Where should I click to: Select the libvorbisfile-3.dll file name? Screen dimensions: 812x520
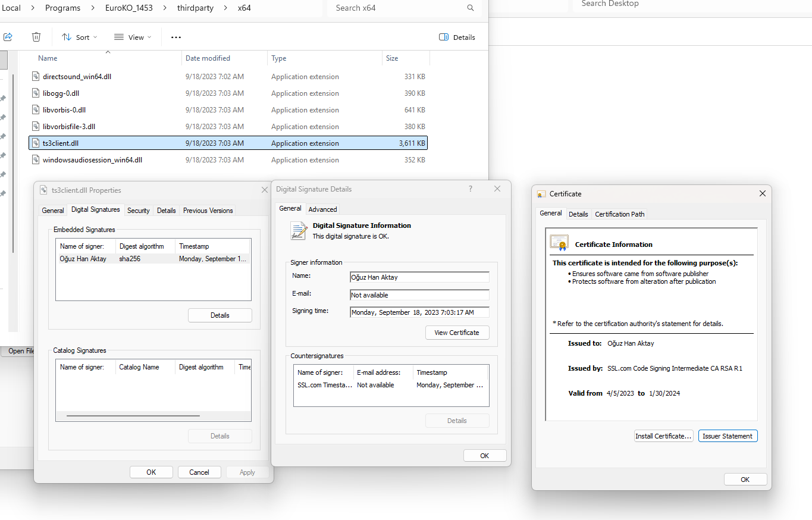point(69,127)
